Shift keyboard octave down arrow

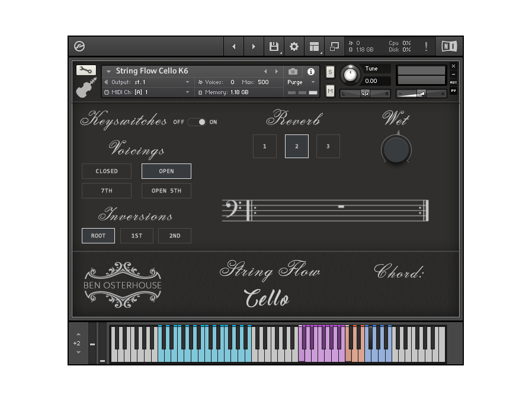point(78,352)
